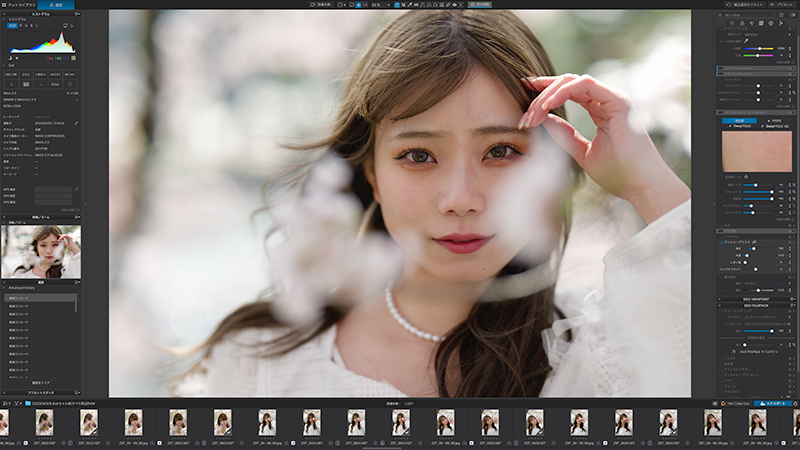Pick the eyedropper tool in top toolbar
This screenshot has width=800, height=450.
point(410,5)
